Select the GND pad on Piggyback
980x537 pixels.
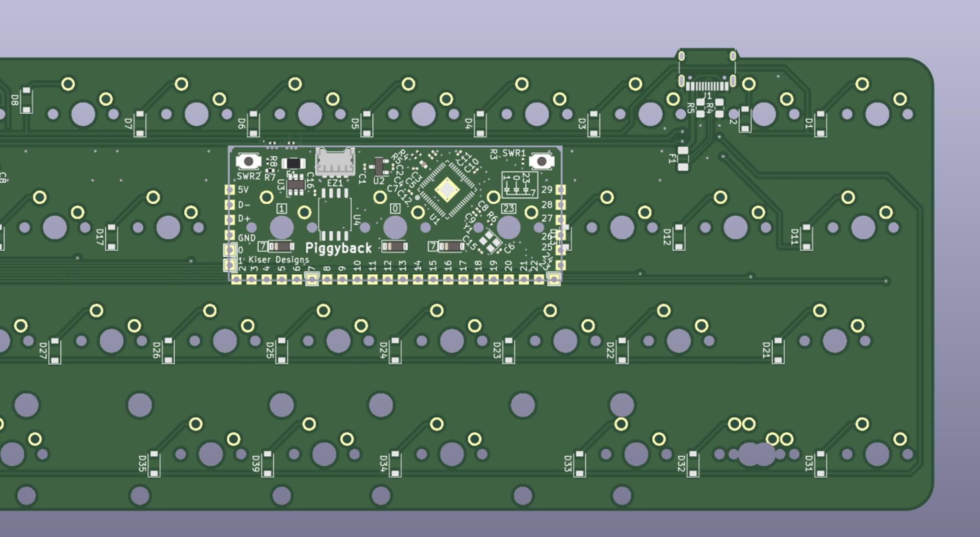[x=230, y=236]
